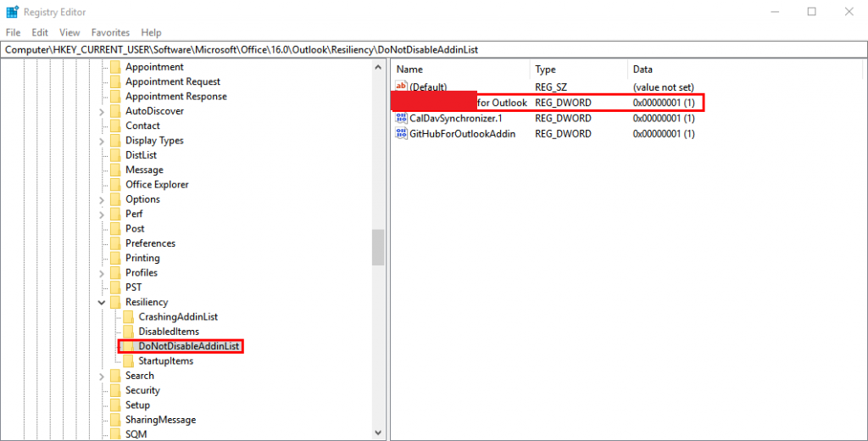Select the Display Types folder icon
The width and height of the screenshot is (868, 441).
pos(115,140)
